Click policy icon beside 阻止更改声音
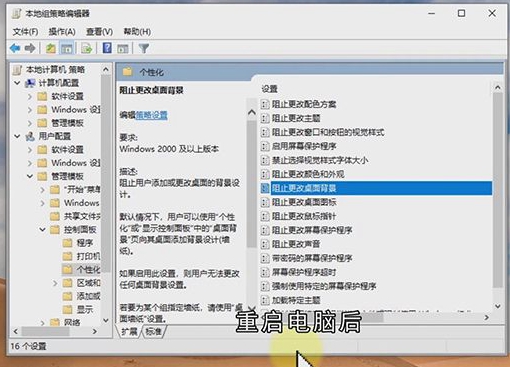The image size is (510, 367). pyautogui.click(x=265, y=244)
